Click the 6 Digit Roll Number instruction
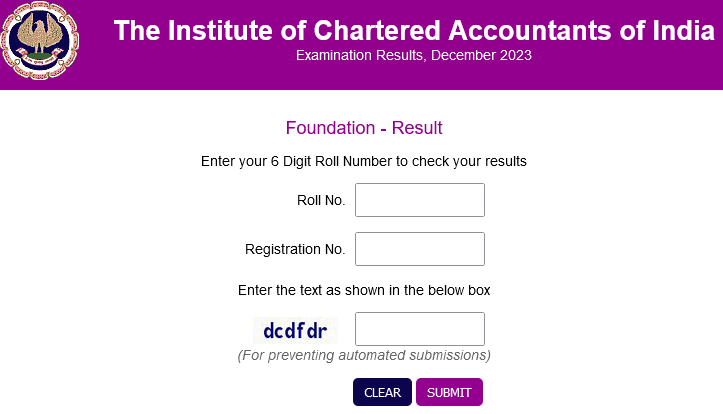This screenshot has height=414, width=723. 364,161
